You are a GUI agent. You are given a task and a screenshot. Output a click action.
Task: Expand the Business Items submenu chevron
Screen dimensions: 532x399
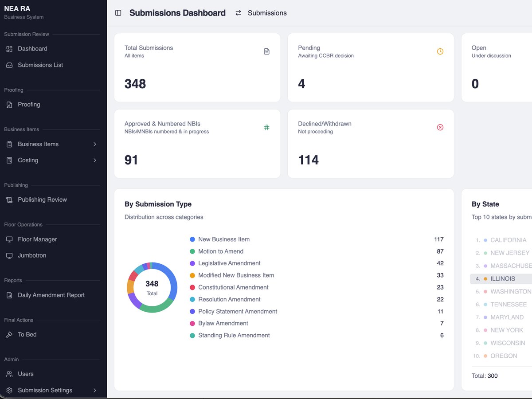click(x=95, y=144)
